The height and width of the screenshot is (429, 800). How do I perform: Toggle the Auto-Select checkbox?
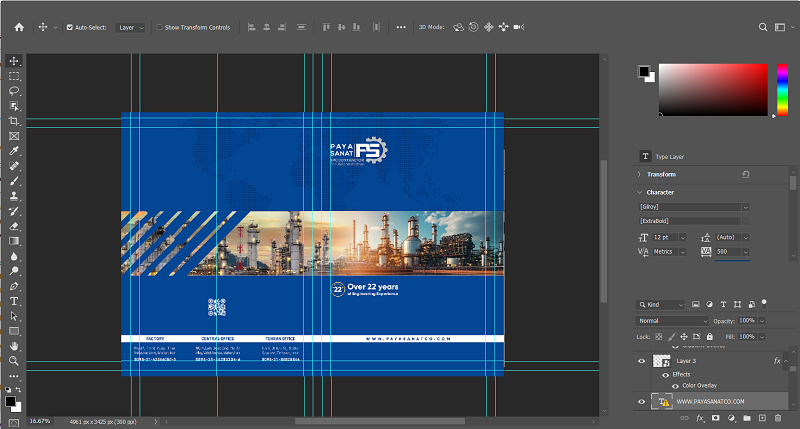[x=69, y=28]
